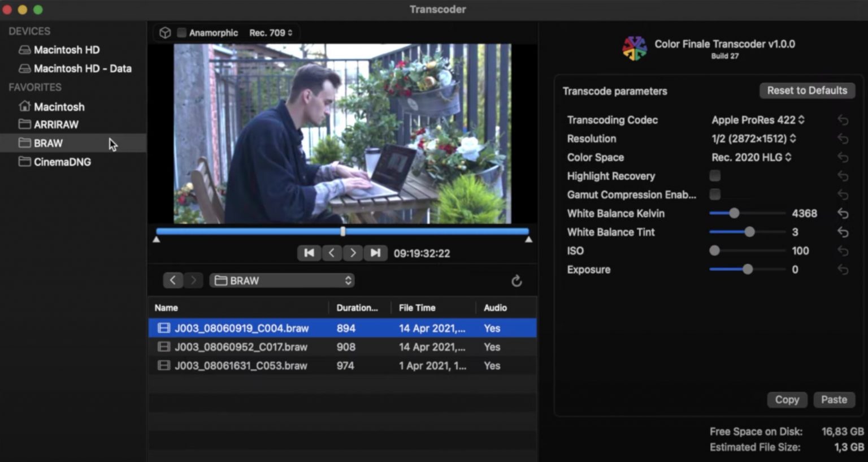The height and width of the screenshot is (462, 868).
Task: Turn on Gamut Compression checkbox
Action: (715, 195)
